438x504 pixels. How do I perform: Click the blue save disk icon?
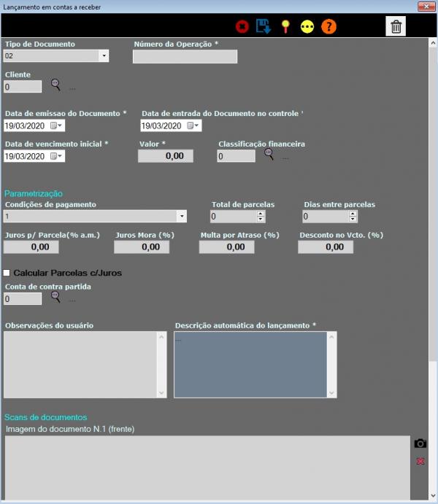point(264,27)
